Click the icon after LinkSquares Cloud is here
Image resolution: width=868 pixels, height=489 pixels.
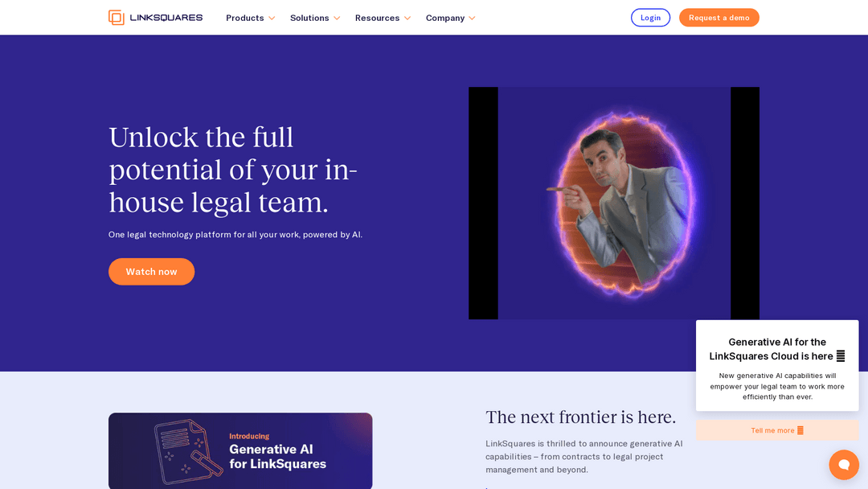pos(841,356)
